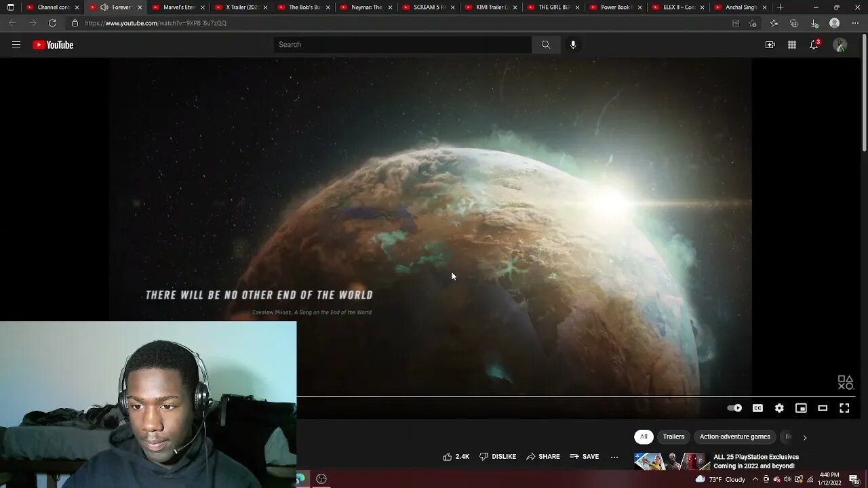The image size is (868, 488).
Task: Open the taskbar volume control
Action: point(788,479)
